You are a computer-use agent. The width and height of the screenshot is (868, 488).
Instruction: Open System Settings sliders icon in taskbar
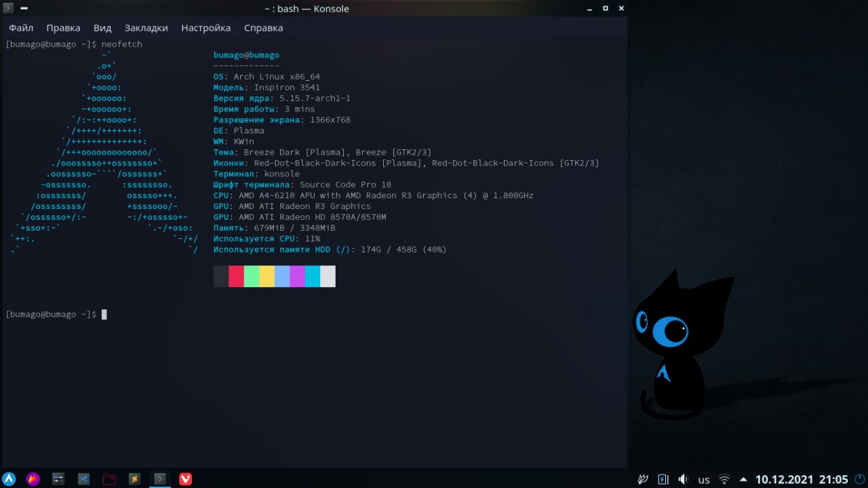tap(58, 478)
